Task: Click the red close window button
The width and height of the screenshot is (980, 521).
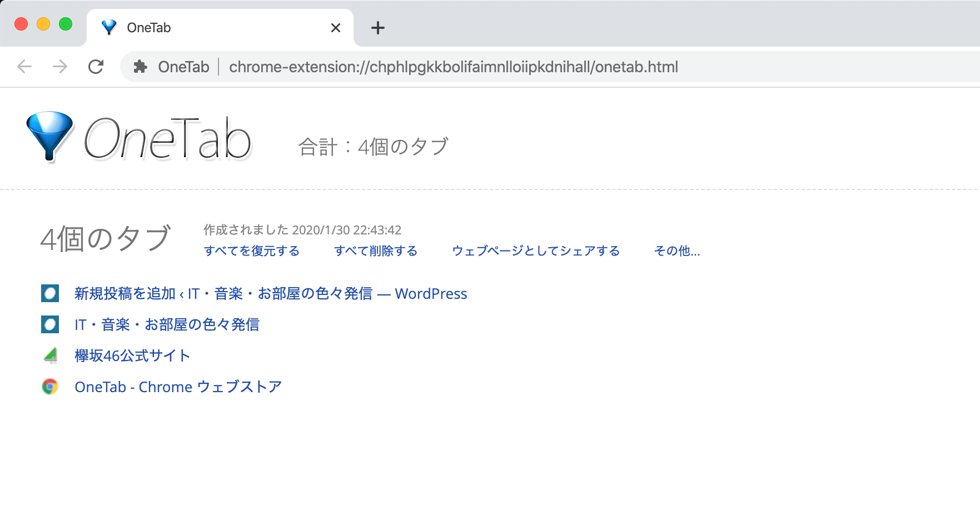Action: coord(21,24)
